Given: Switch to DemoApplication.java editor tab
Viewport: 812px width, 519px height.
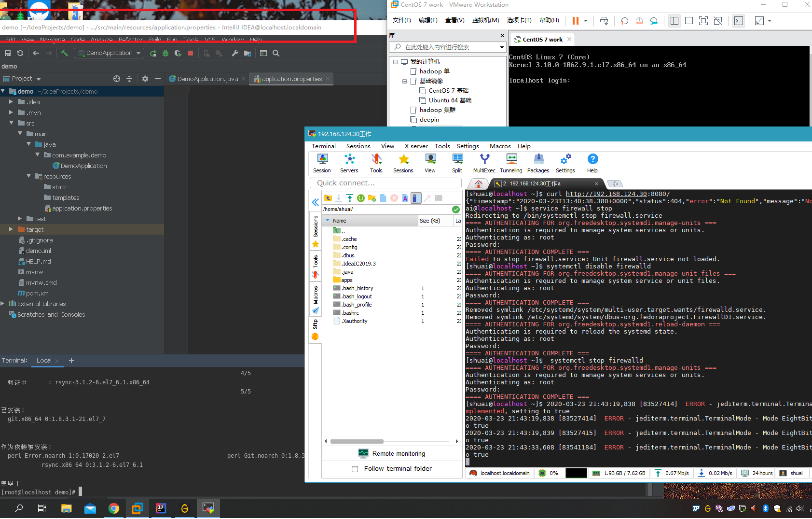Looking at the screenshot, I should (x=207, y=79).
